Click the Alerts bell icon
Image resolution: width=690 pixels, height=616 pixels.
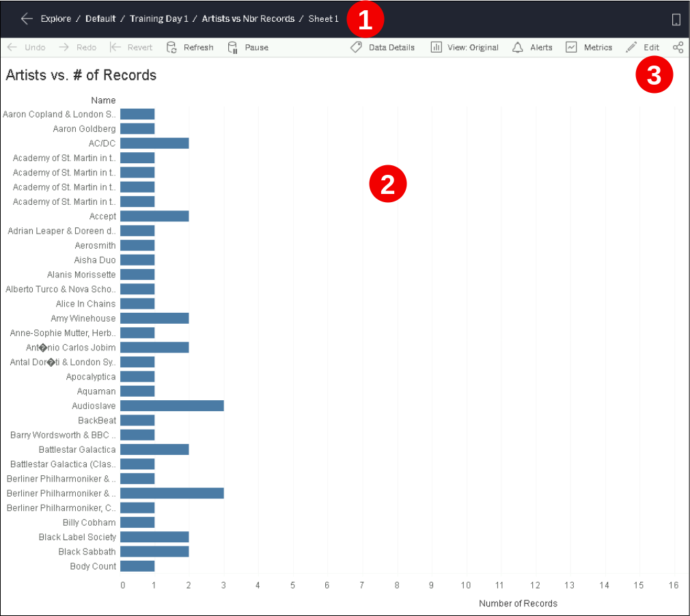[x=518, y=47]
